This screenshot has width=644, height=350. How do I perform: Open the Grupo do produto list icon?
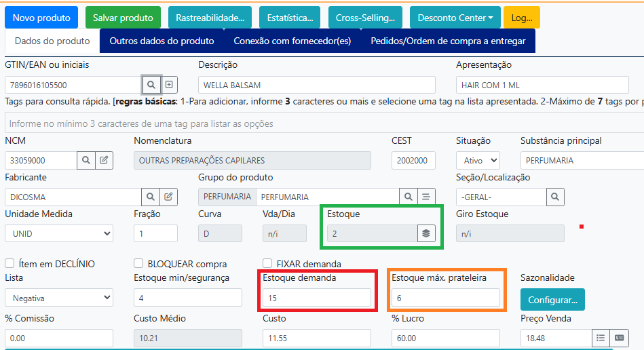pos(426,197)
